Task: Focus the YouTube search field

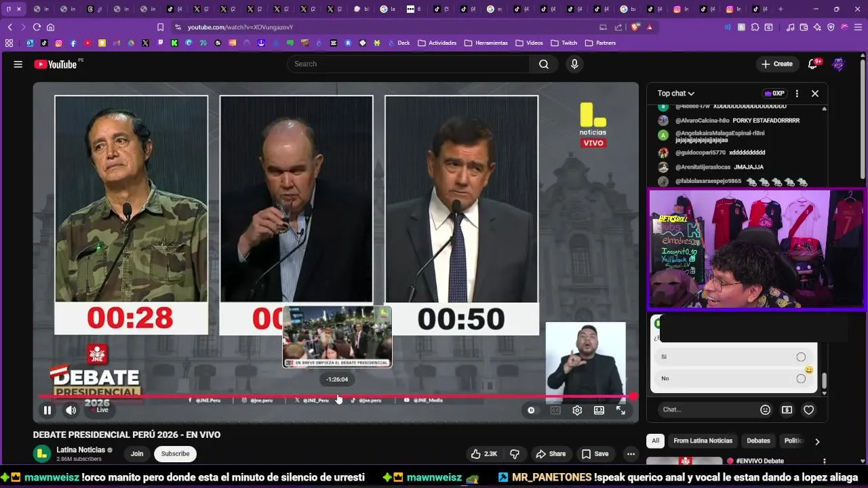Action: click(x=408, y=64)
